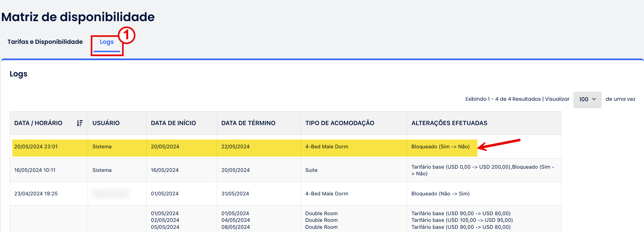
Task: Click the Data de Início column header
Action: (x=173, y=123)
